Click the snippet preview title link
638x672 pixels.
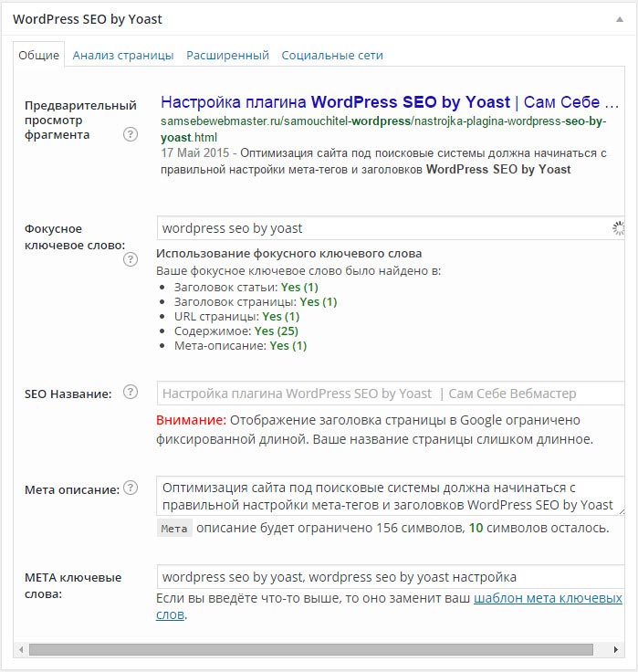tap(390, 102)
